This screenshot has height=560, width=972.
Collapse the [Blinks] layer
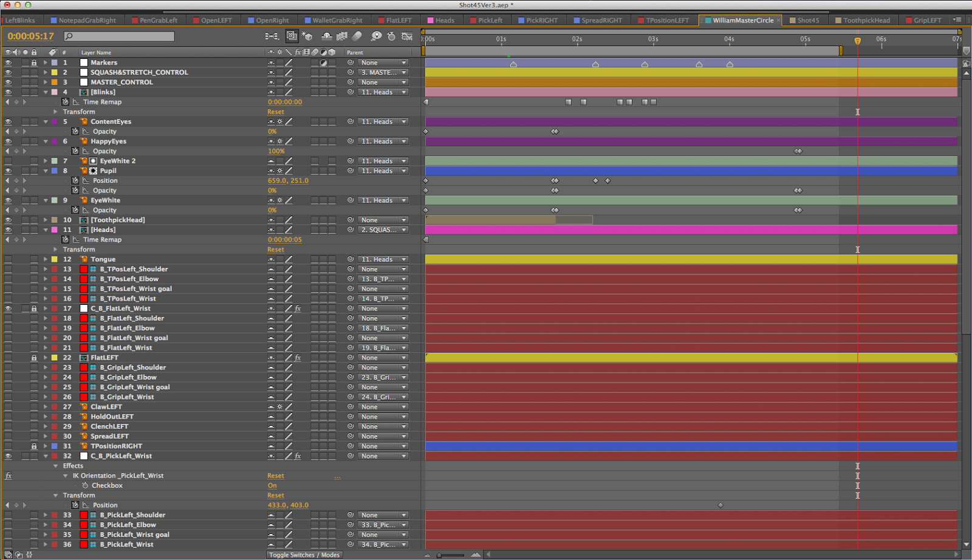(x=46, y=92)
